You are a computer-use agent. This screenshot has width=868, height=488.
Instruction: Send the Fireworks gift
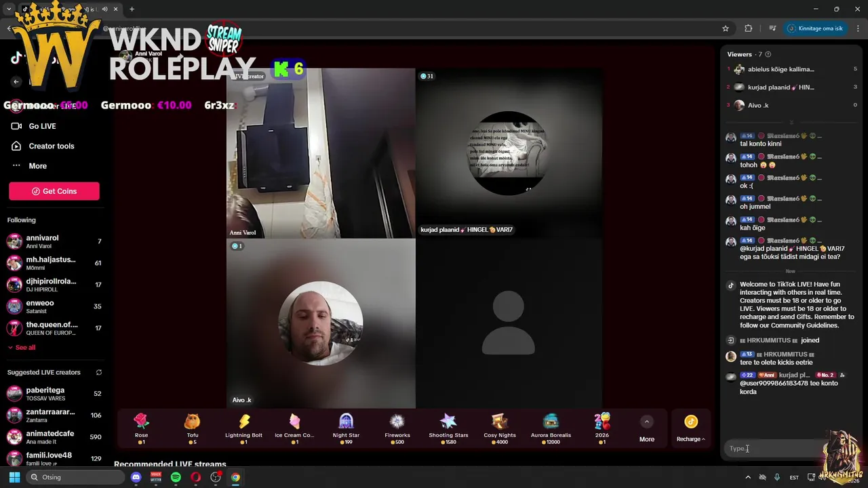[397, 428]
